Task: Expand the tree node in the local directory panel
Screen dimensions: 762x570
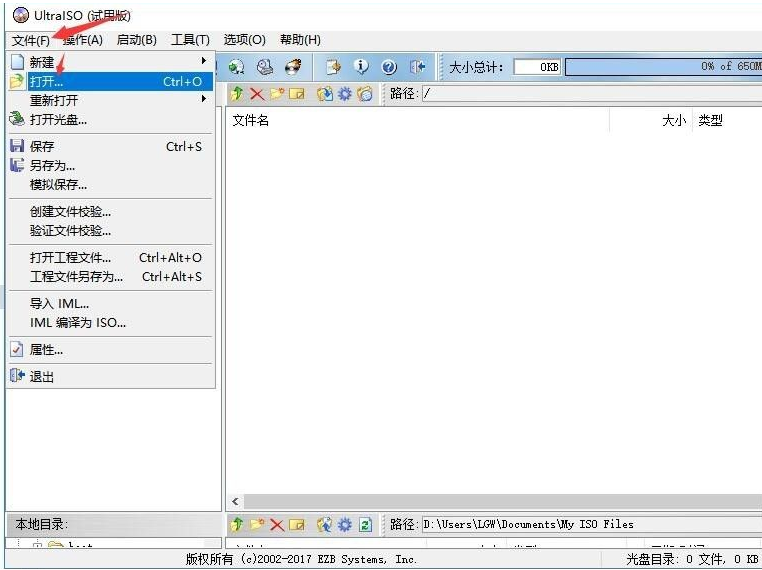Action: pyautogui.click(x=37, y=546)
